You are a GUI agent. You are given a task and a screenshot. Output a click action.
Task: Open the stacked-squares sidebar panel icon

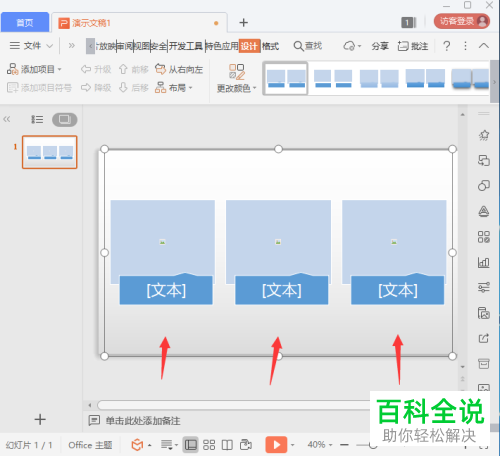484,160
